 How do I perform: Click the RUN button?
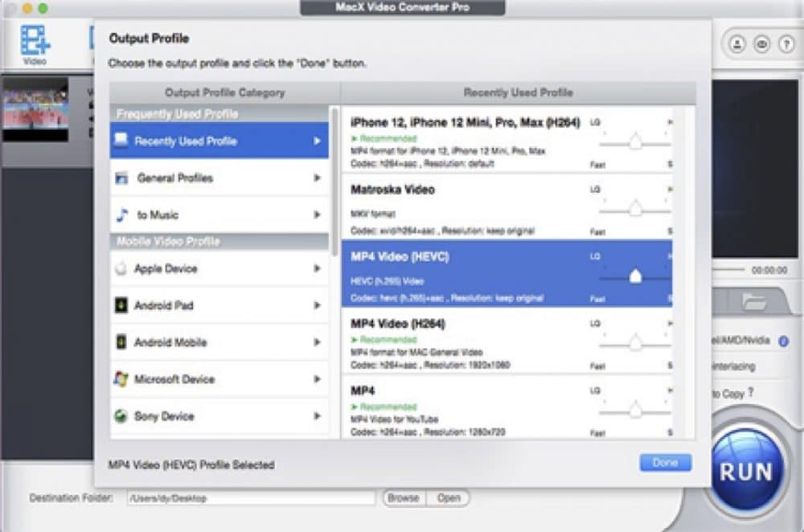click(x=746, y=472)
